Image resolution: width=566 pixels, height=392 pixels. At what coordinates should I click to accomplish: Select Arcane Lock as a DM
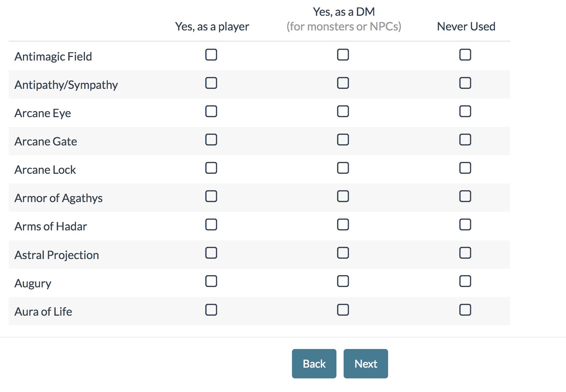[343, 168]
